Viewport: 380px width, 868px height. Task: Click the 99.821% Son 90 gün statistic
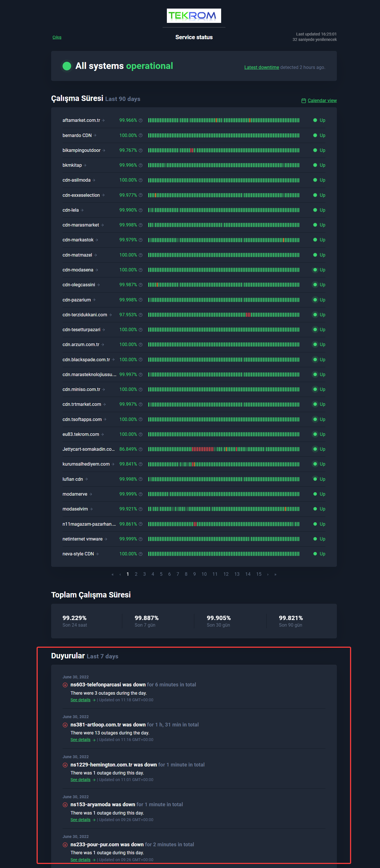pos(291,621)
